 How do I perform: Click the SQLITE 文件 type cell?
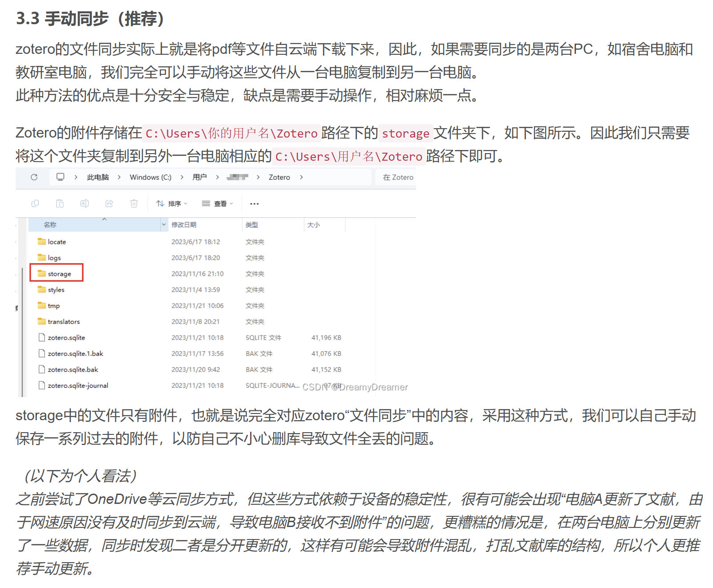pyautogui.click(x=263, y=337)
